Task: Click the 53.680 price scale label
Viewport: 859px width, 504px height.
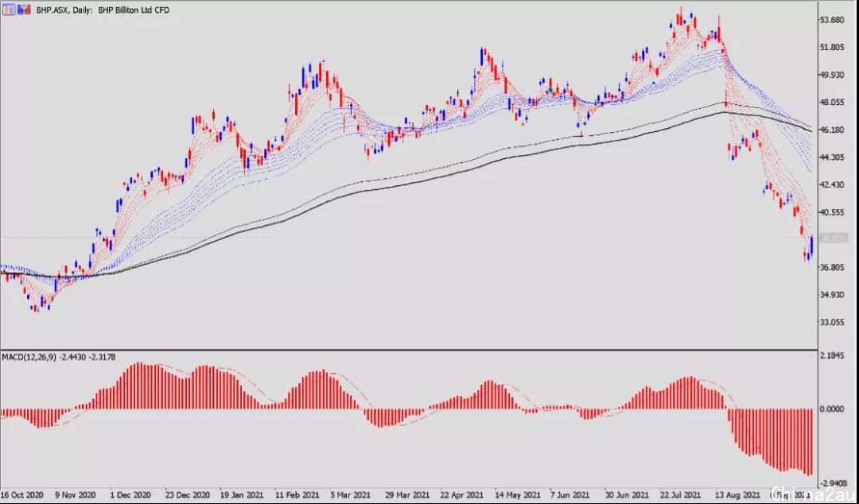Action: coord(833,20)
